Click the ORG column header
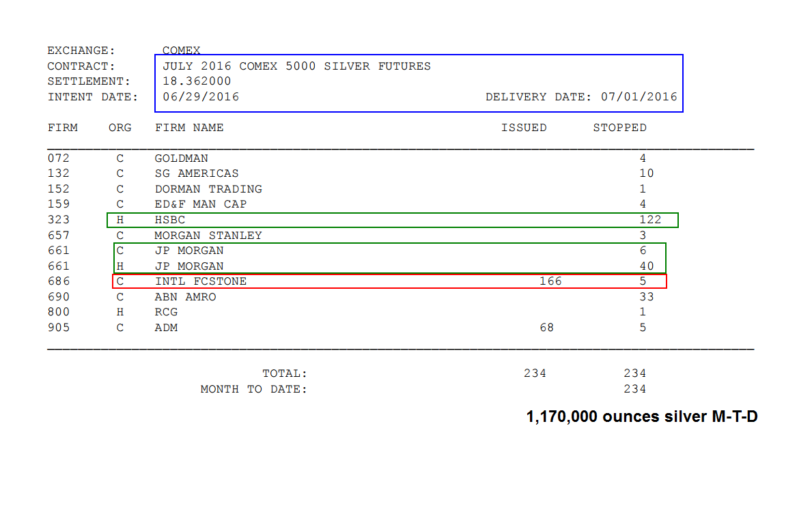Viewport: 812px width, 510px height. pos(120,128)
